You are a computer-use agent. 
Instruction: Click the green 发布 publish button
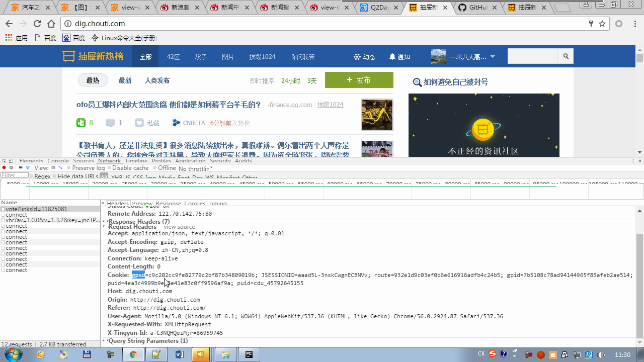coord(359,80)
